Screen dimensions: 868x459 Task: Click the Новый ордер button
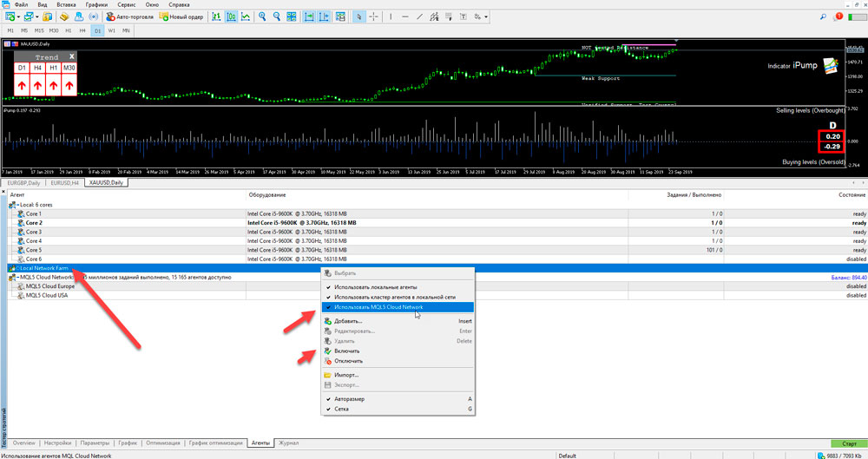(x=181, y=16)
